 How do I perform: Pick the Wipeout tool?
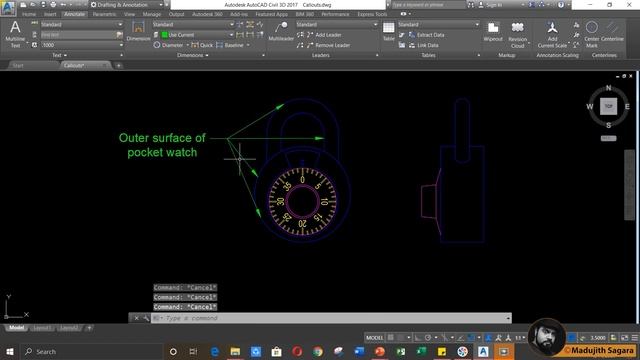[x=493, y=31]
